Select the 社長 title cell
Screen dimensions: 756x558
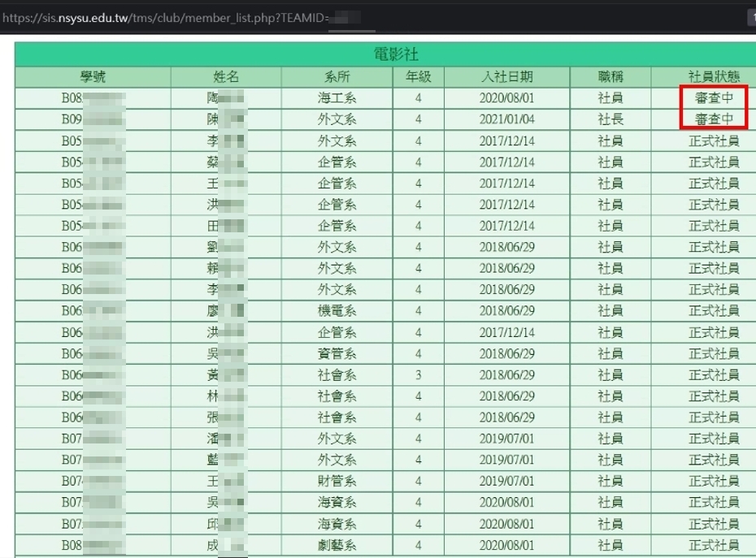[610, 119]
